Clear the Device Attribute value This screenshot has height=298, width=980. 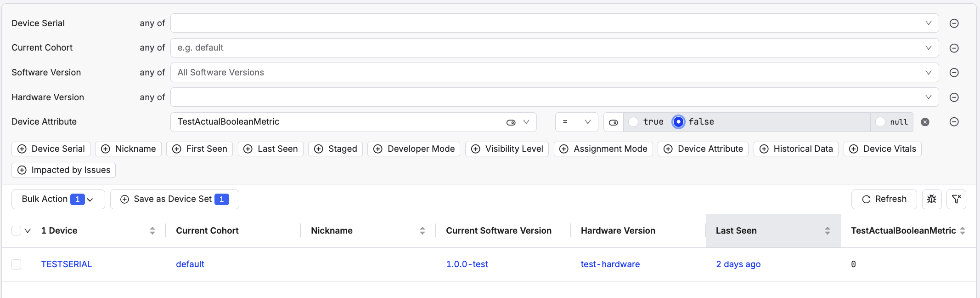coord(925,122)
